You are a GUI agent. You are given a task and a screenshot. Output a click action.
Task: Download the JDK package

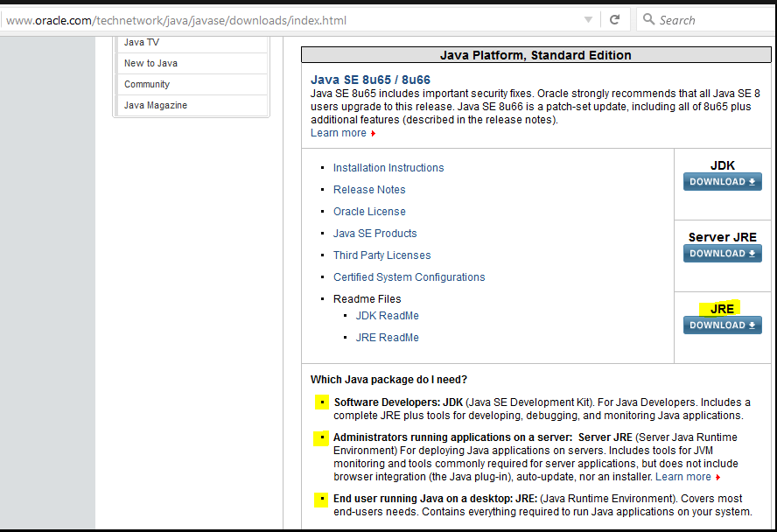[x=722, y=182]
